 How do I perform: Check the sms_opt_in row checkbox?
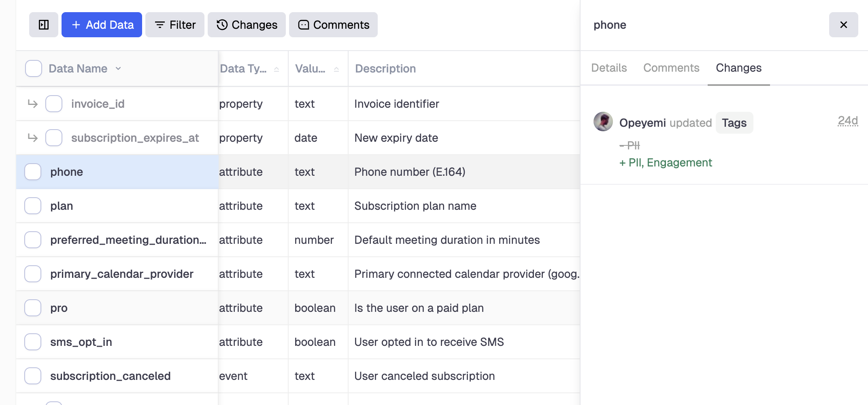pyautogui.click(x=33, y=342)
